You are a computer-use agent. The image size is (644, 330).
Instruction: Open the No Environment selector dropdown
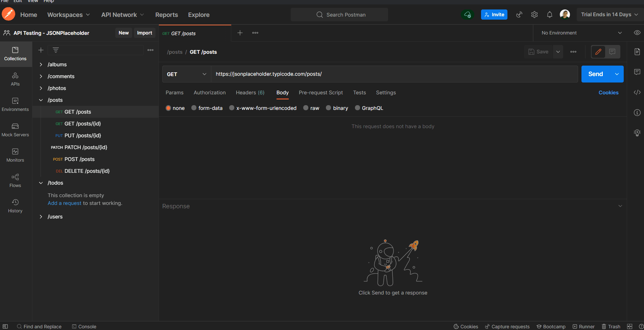coord(581,33)
